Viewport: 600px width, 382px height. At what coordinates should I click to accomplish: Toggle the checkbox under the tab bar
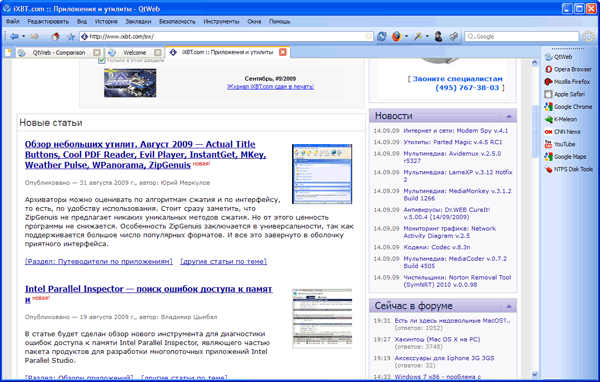point(101,60)
